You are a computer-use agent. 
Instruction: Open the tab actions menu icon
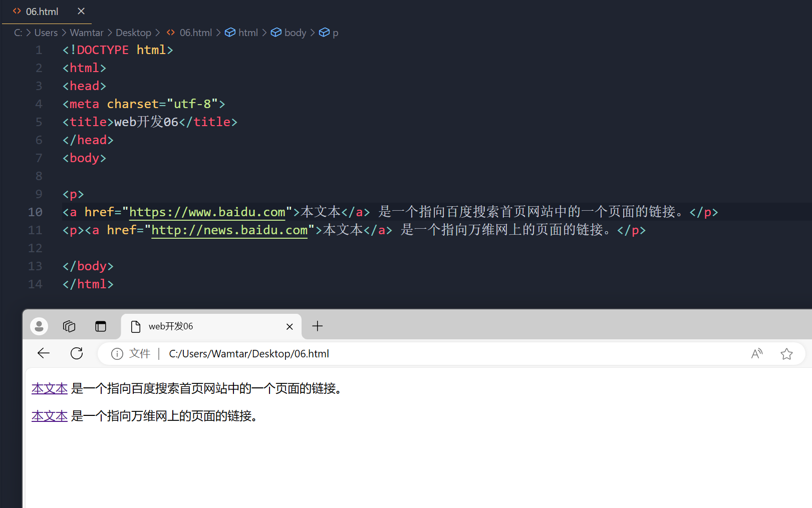click(x=101, y=326)
